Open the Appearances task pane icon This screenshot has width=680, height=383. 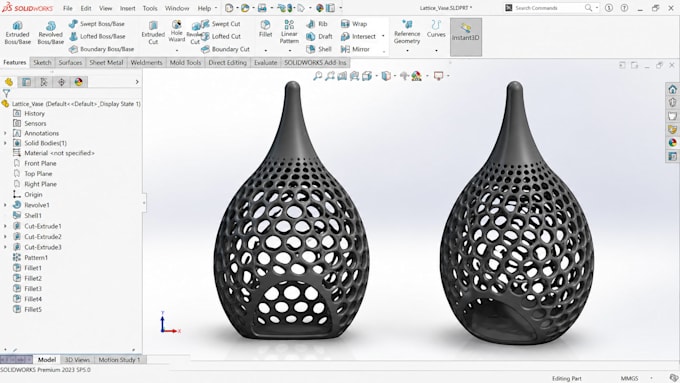click(x=673, y=143)
